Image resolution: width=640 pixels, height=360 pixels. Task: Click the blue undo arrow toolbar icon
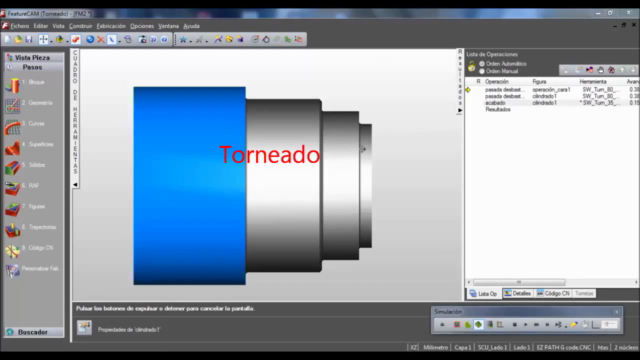tap(90, 40)
